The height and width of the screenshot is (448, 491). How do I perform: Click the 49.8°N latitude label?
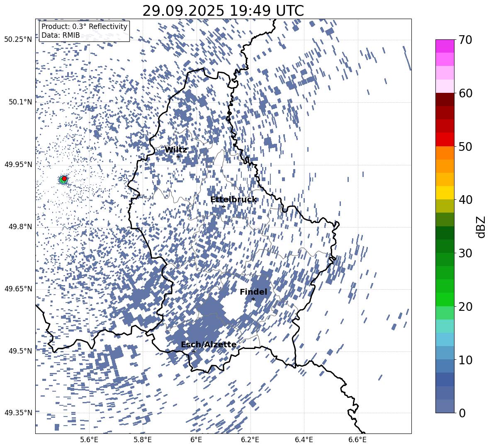20,227
